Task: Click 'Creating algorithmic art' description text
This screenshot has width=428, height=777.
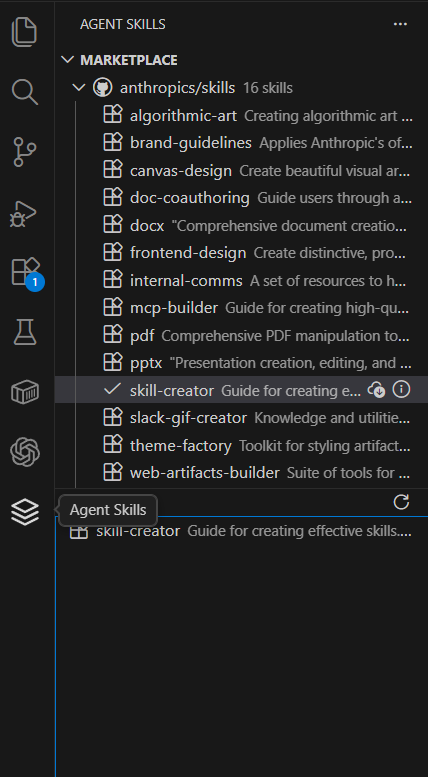Action: pos(328,116)
